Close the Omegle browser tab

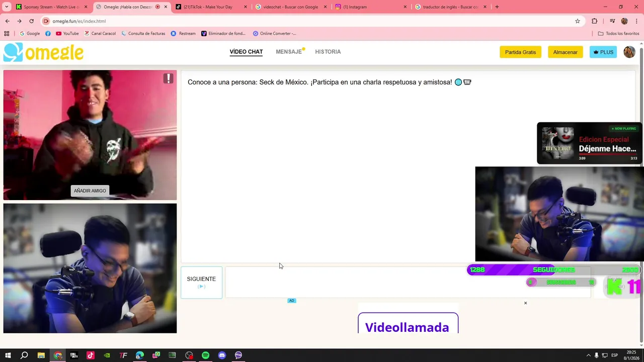(166, 7)
